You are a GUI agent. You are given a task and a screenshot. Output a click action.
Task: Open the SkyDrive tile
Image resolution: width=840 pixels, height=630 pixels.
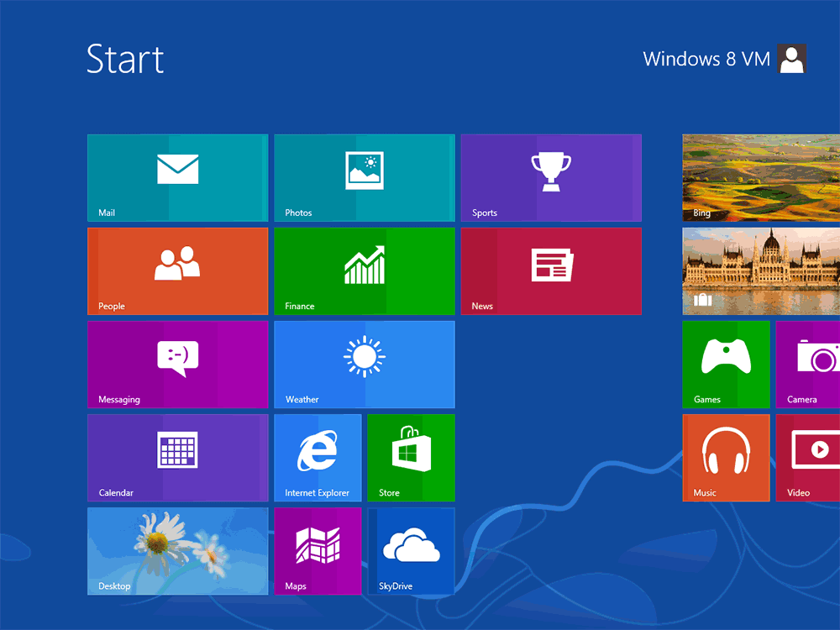tap(412, 551)
